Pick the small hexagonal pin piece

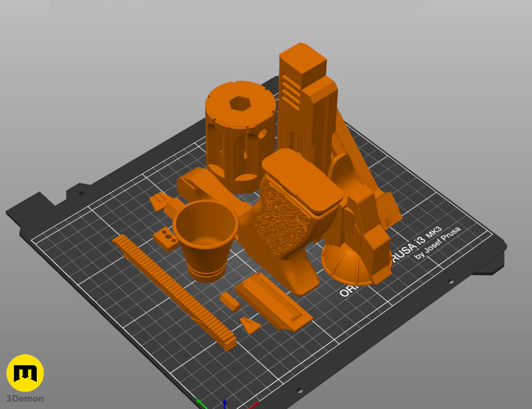point(230,302)
